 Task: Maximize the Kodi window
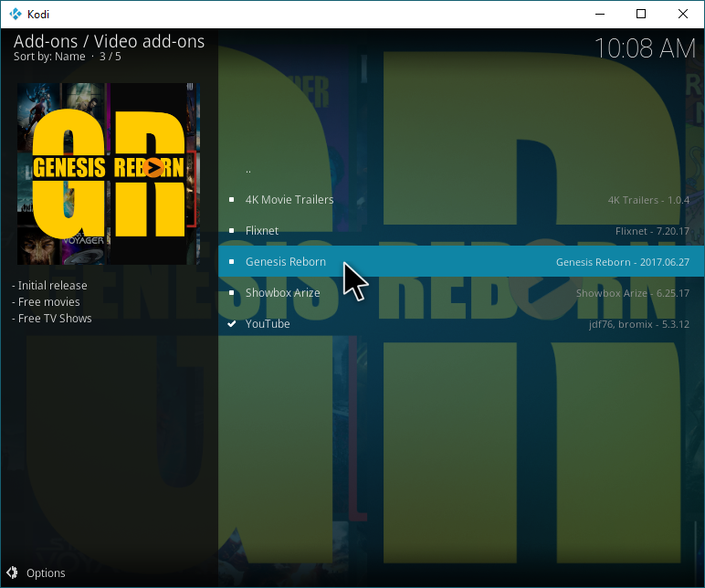(x=641, y=14)
